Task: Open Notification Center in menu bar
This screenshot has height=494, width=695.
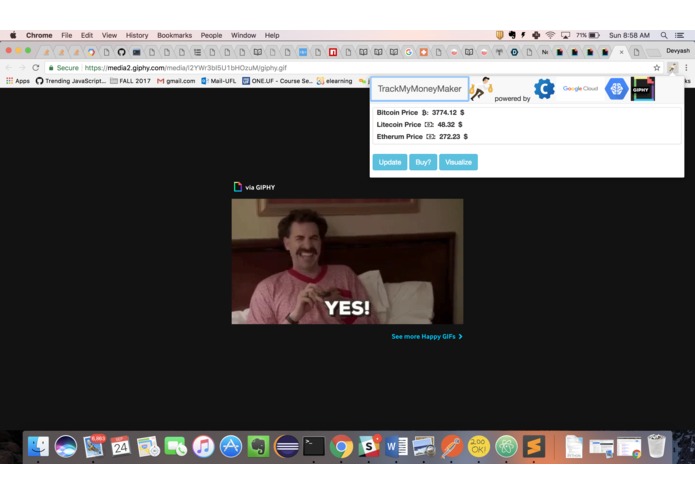Action: (x=679, y=35)
